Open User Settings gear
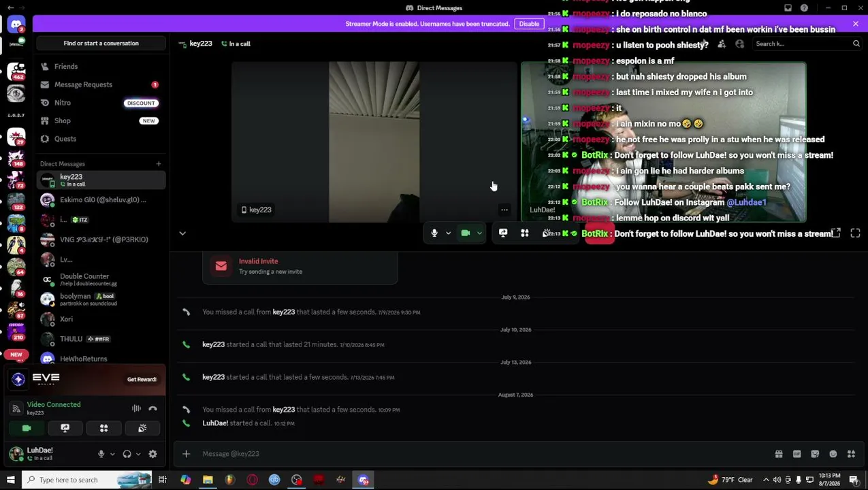 pos(152,454)
